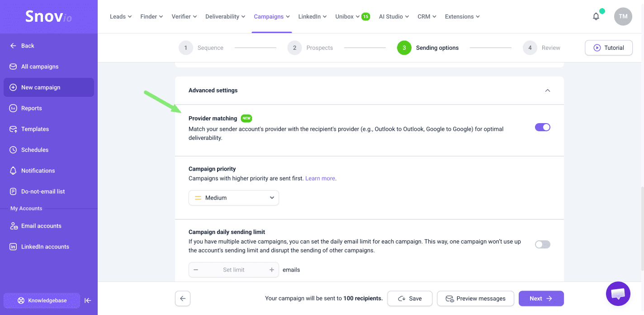Collapse the Advanced settings section
The image size is (644, 315).
click(x=547, y=91)
